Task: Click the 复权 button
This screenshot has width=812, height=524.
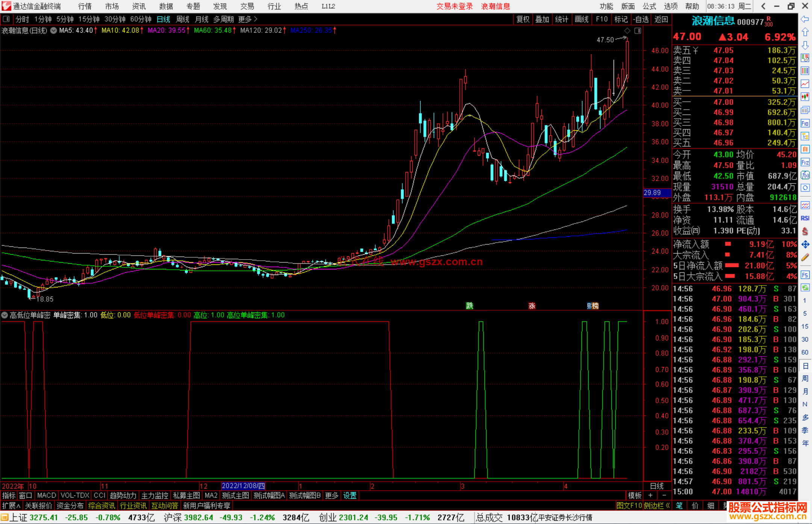Action: tap(523, 19)
